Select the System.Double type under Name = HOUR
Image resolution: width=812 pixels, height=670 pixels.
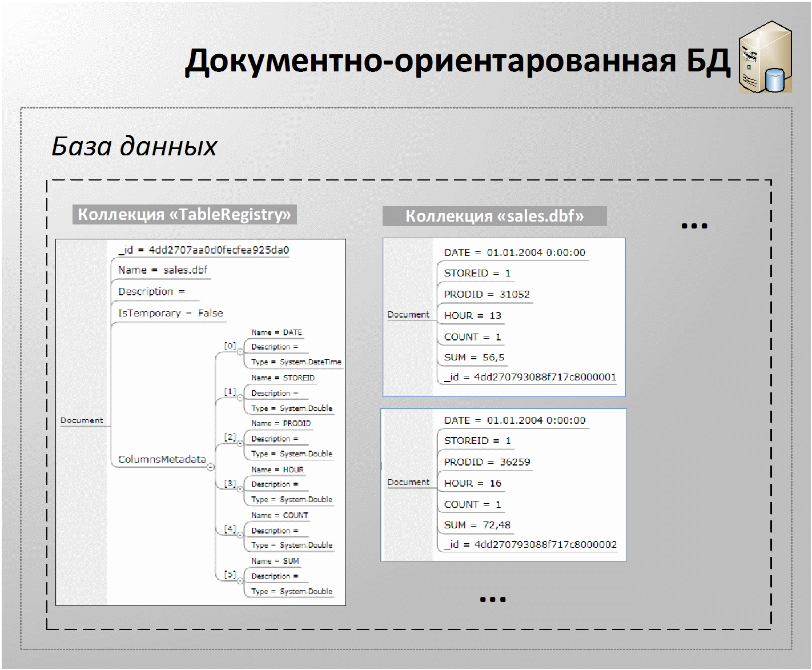tap(292, 499)
